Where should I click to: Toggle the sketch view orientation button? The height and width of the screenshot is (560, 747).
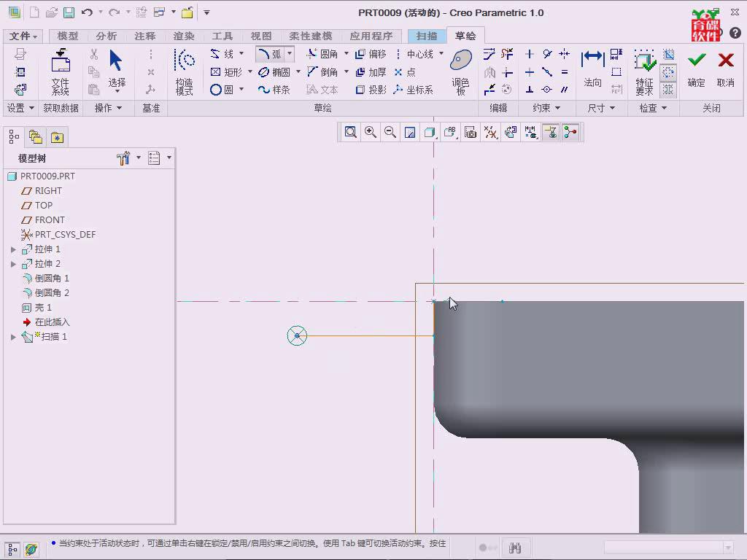click(511, 132)
